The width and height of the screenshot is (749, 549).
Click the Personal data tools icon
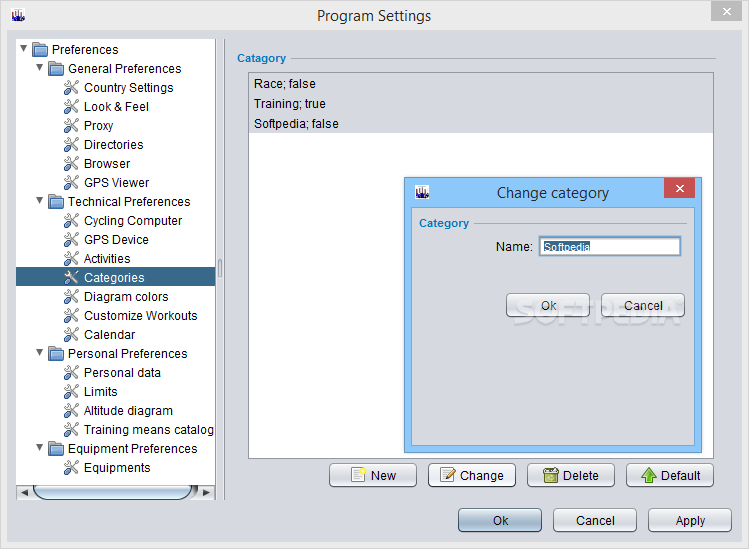(71, 372)
